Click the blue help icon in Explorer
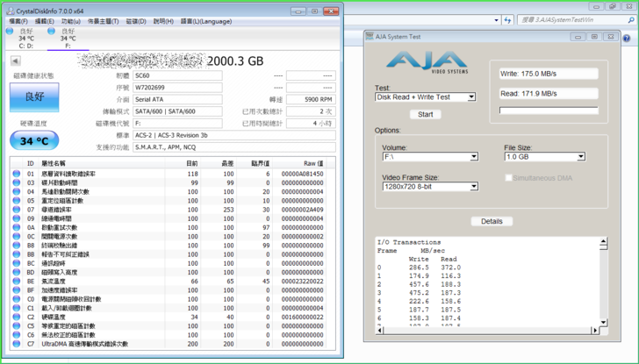 (x=627, y=39)
